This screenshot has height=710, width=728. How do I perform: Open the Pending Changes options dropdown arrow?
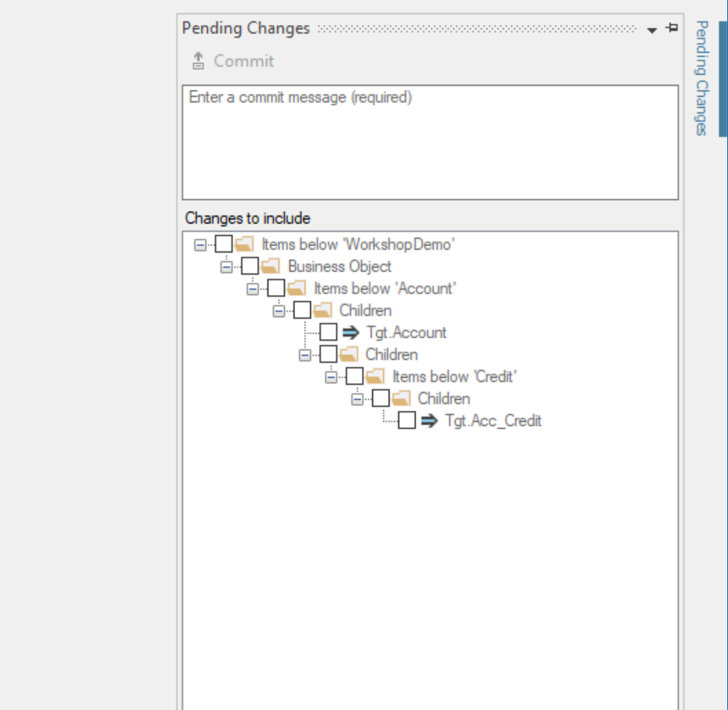coord(652,29)
